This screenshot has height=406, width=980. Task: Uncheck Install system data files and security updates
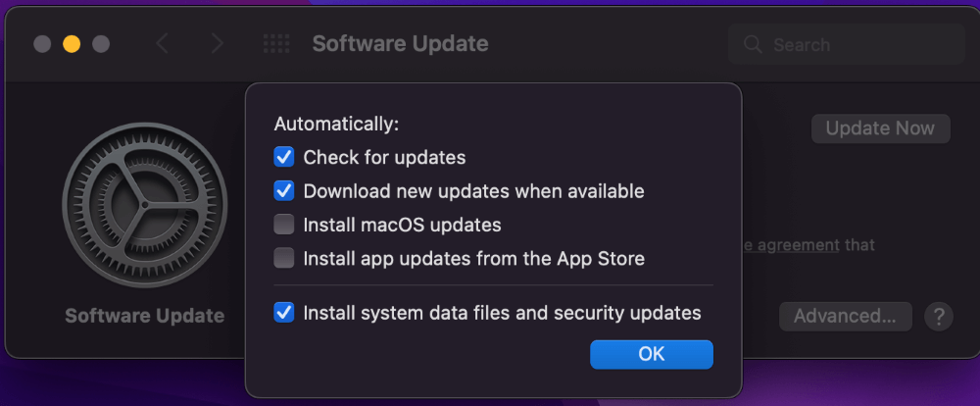point(284,312)
